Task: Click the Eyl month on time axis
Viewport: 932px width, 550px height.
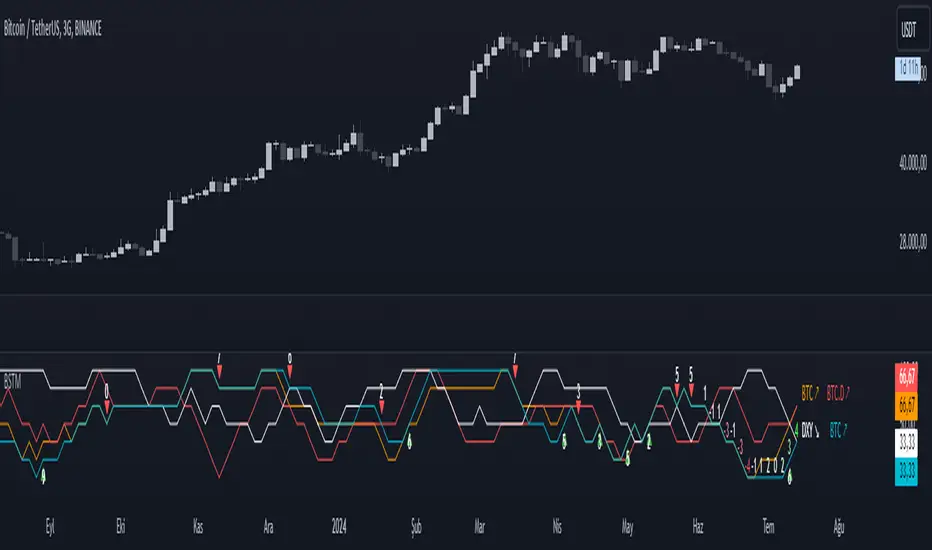Action: pyautogui.click(x=51, y=527)
